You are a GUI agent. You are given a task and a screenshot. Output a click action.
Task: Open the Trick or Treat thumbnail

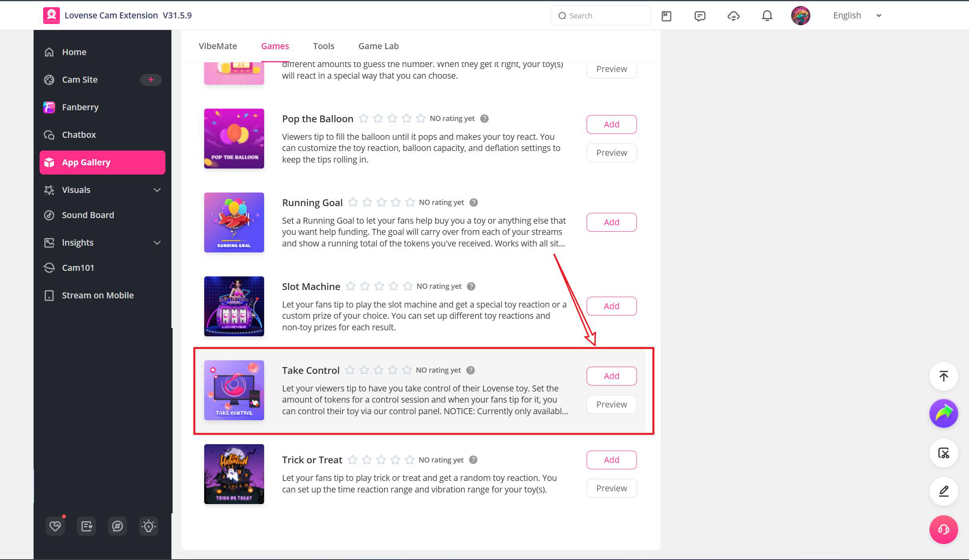click(x=234, y=474)
